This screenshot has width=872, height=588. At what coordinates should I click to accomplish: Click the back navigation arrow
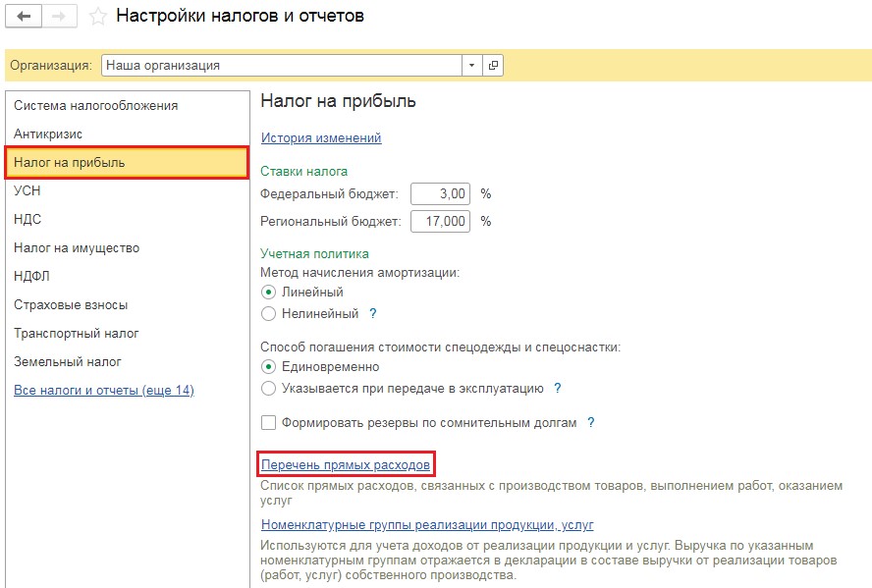tap(25, 17)
